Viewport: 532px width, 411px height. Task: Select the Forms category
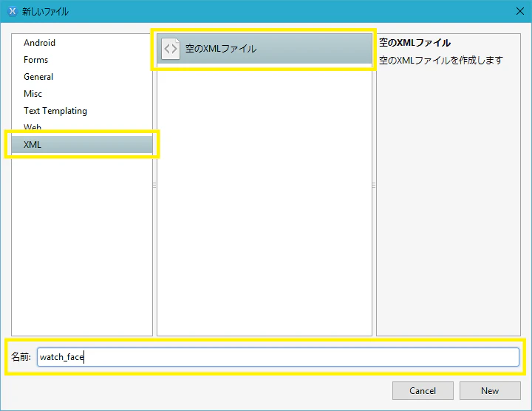(x=35, y=60)
